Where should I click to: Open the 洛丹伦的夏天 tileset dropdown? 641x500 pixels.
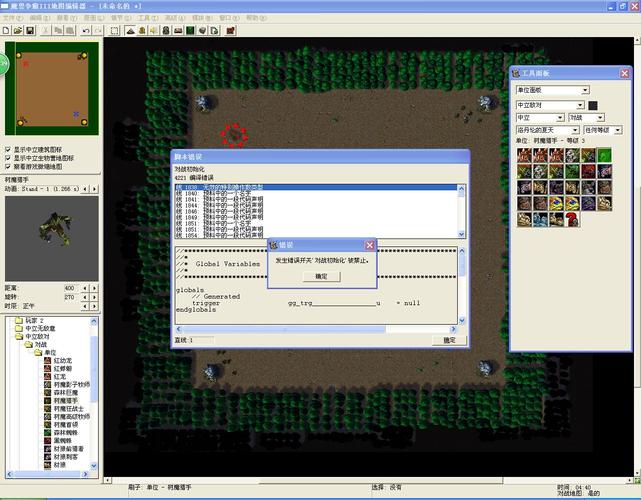(547, 130)
